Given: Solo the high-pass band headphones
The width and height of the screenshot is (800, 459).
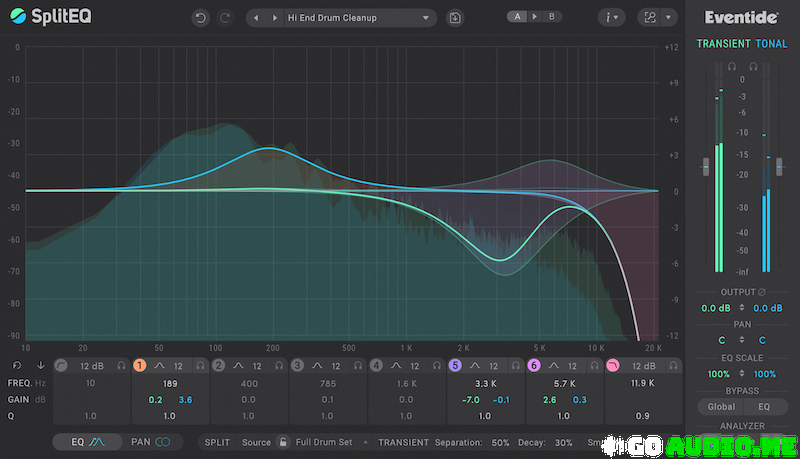Looking at the screenshot, I should coord(121,366).
